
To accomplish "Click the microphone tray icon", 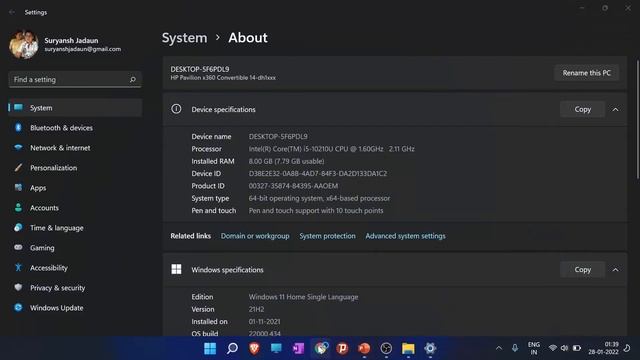I will coord(515,348).
